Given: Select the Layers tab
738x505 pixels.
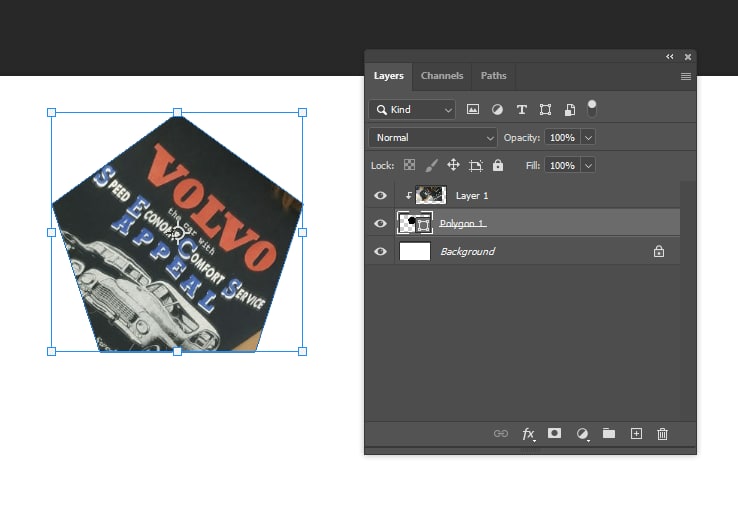Looking at the screenshot, I should pyautogui.click(x=389, y=76).
